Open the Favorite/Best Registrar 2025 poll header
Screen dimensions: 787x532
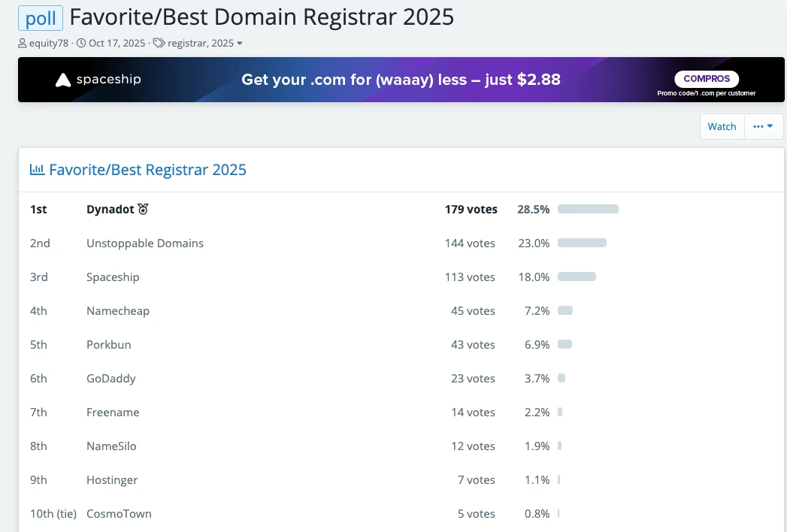(x=147, y=170)
